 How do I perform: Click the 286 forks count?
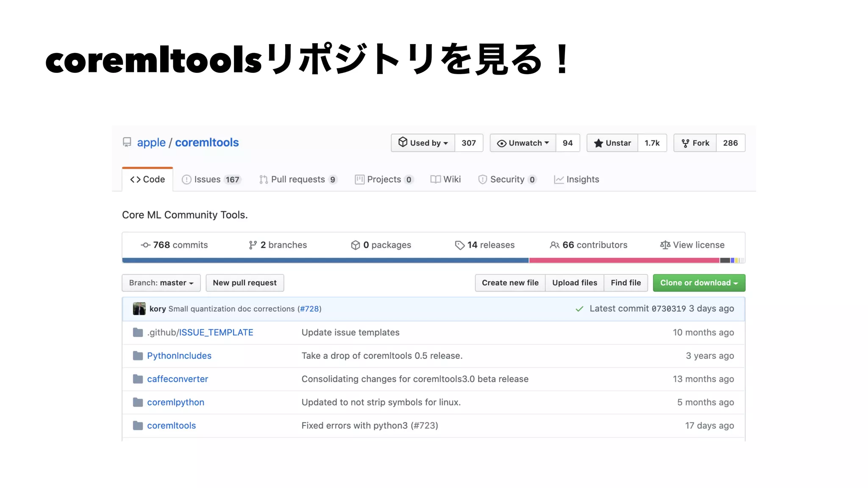(x=731, y=143)
